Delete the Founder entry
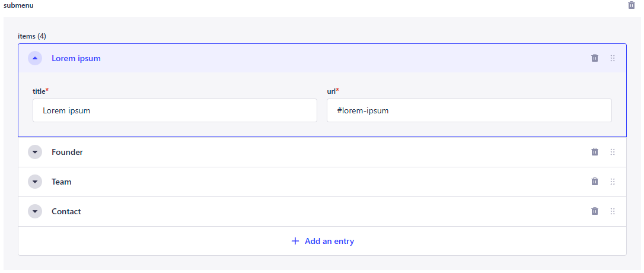The image size is (644, 273). (x=595, y=152)
